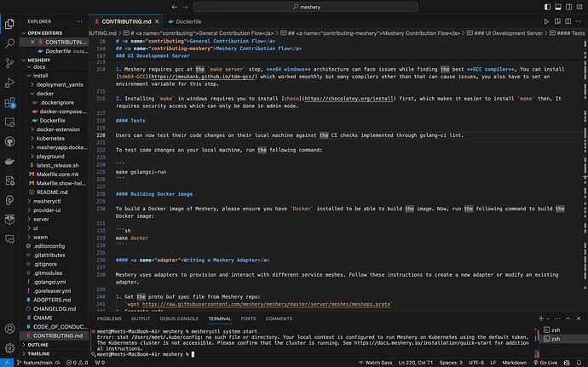
Task: Open the tdm64-GCC jmeubank.github.io link
Action: tap(203, 77)
